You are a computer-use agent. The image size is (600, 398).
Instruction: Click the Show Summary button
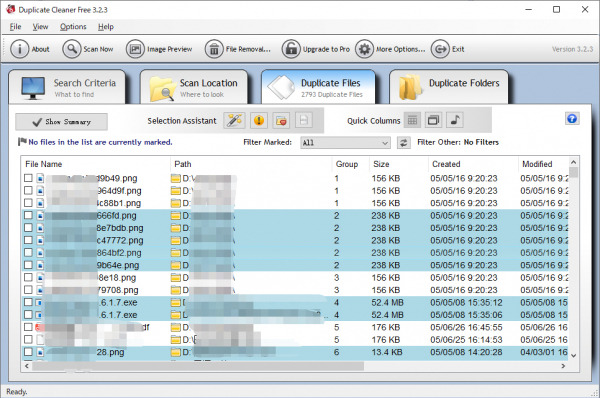pyautogui.click(x=61, y=122)
